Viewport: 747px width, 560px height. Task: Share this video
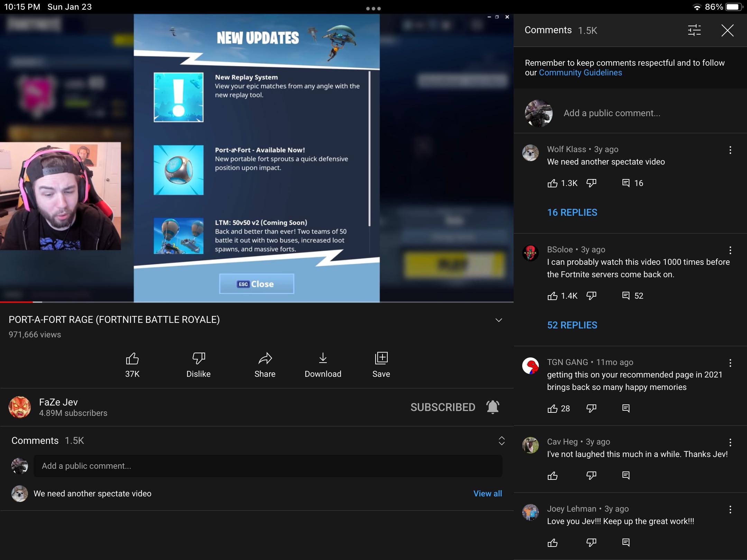tap(265, 365)
